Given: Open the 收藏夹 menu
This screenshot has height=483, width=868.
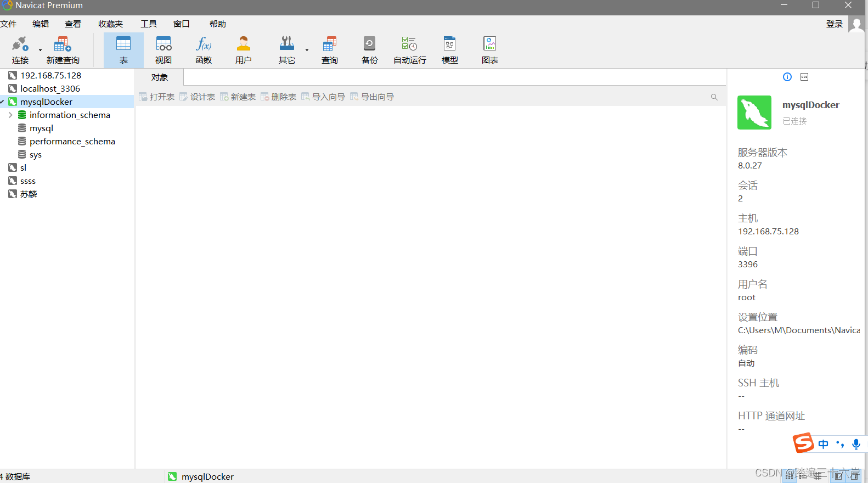Looking at the screenshot, I should 110,24.
